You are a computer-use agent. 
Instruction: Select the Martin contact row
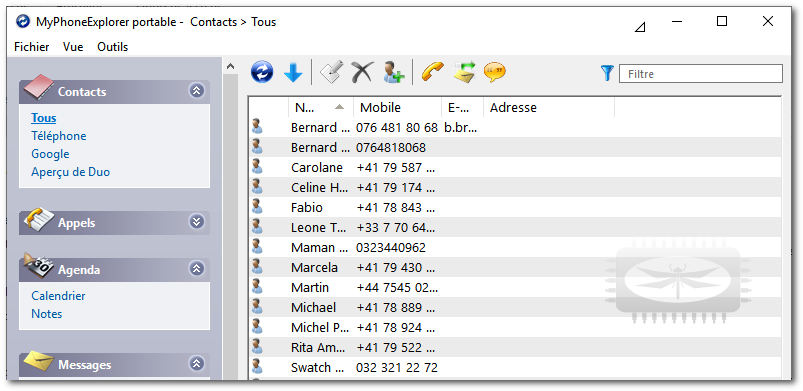pyautogui.click(x=515, y=287)
